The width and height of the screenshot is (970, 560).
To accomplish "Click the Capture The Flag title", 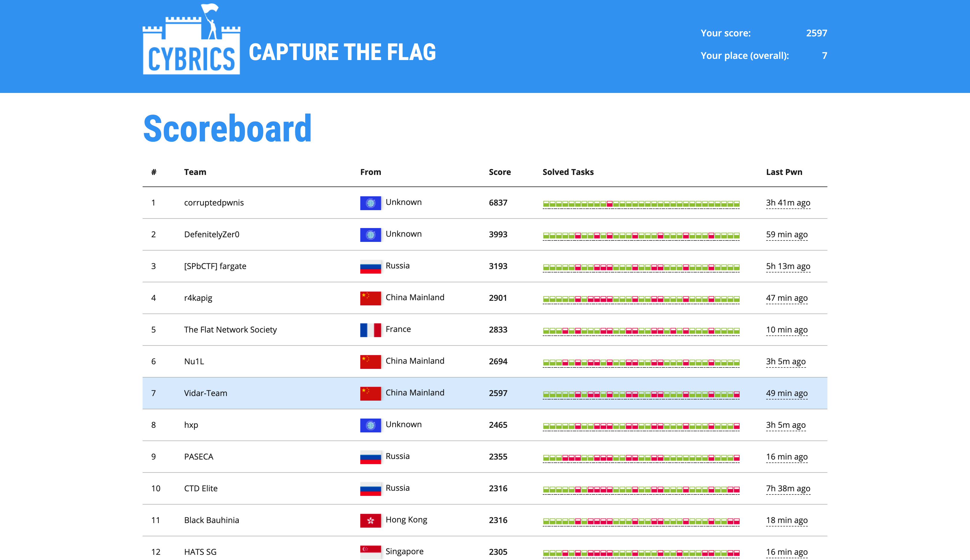I will pyautogui.click(x=342, y=52).
